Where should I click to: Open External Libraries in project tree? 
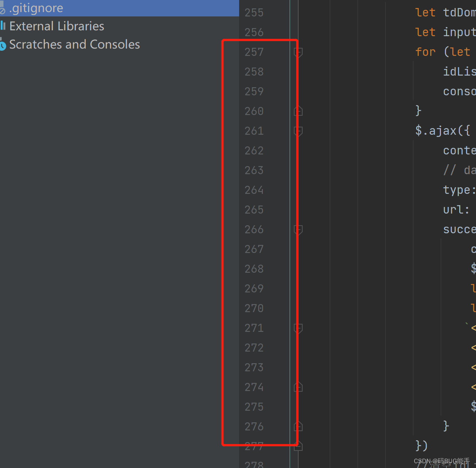tap(57, 26)
